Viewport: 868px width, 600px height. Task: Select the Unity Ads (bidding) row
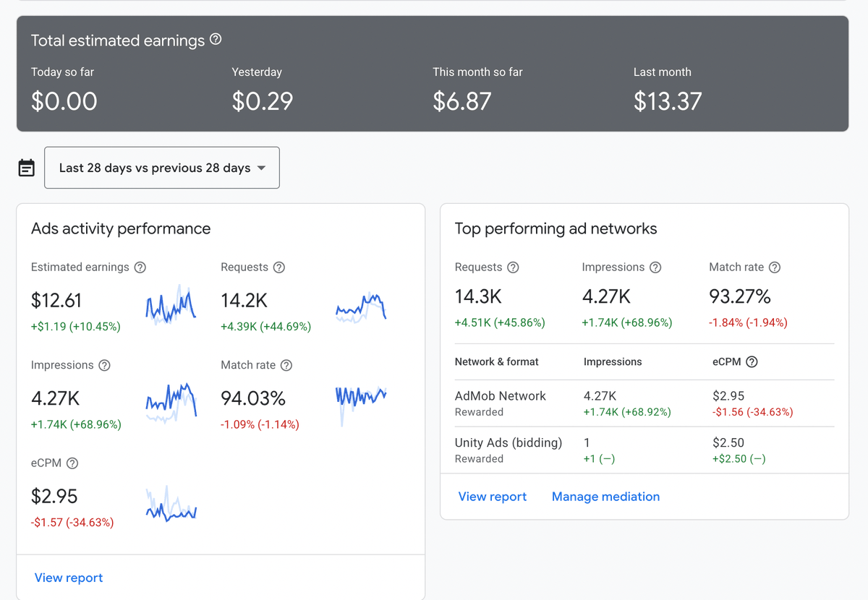644,450
